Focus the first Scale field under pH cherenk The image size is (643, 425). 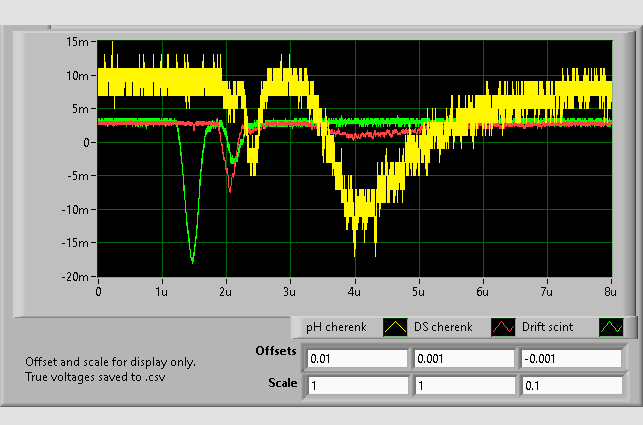click(x=357, y=385)
